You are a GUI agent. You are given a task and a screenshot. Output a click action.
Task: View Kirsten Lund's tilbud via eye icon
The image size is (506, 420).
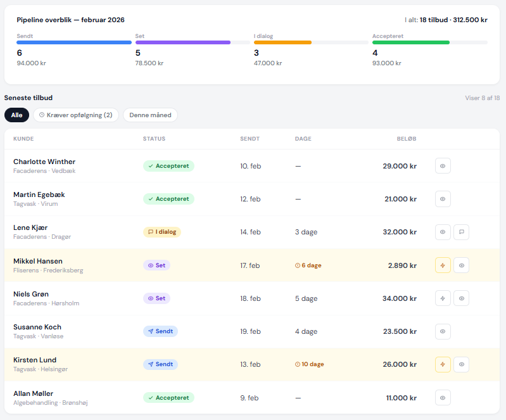461,364
